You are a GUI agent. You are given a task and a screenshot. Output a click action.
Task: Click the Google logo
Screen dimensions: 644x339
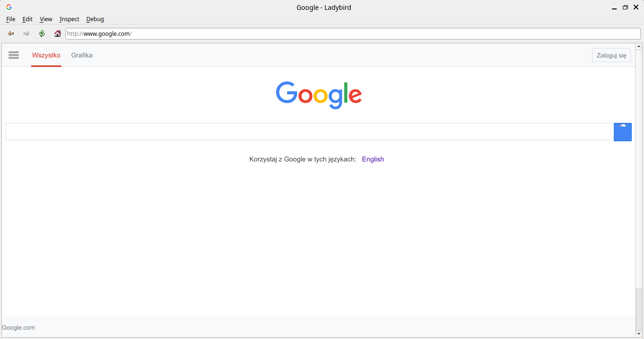coord(319,95)
